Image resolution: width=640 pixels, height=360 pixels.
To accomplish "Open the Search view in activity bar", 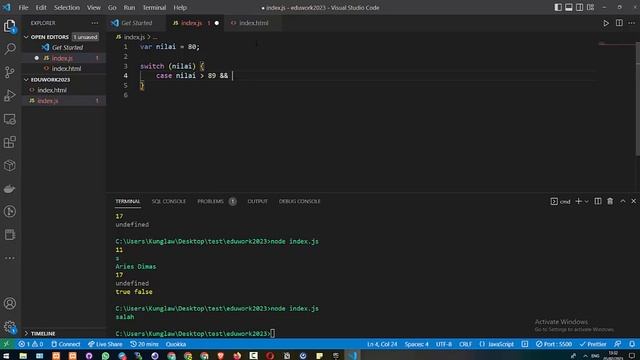I will click(10, 49).
